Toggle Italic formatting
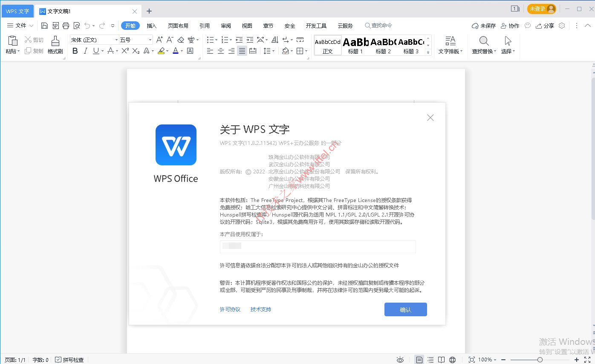595x364 pixels. coord(85,51)
